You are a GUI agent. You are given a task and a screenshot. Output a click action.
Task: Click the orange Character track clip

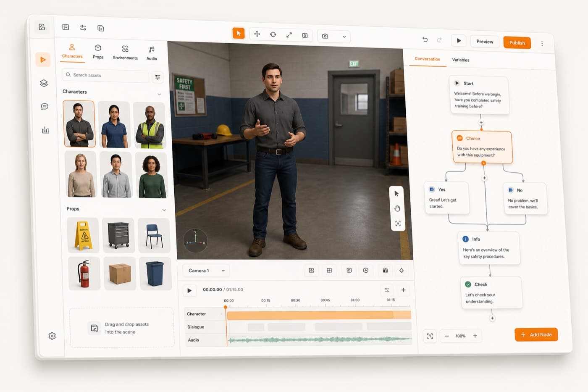pos(319,315)
